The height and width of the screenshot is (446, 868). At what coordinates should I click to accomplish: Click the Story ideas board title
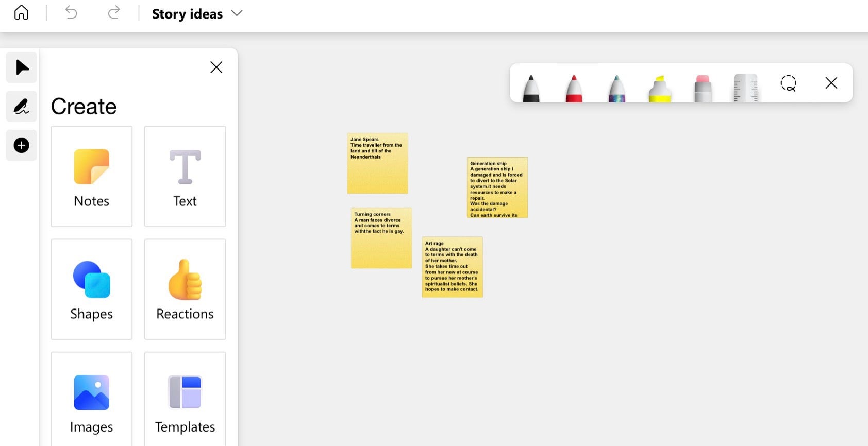tap(188, 14)
